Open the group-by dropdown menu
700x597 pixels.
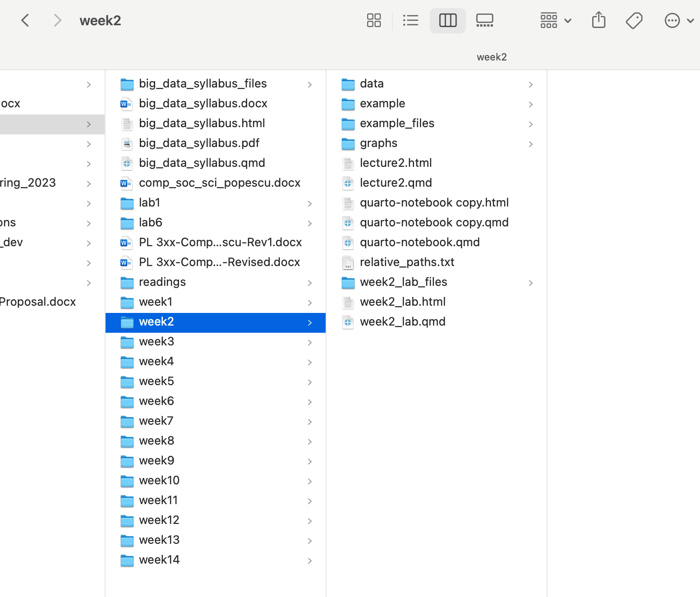(x=556, y=20)
